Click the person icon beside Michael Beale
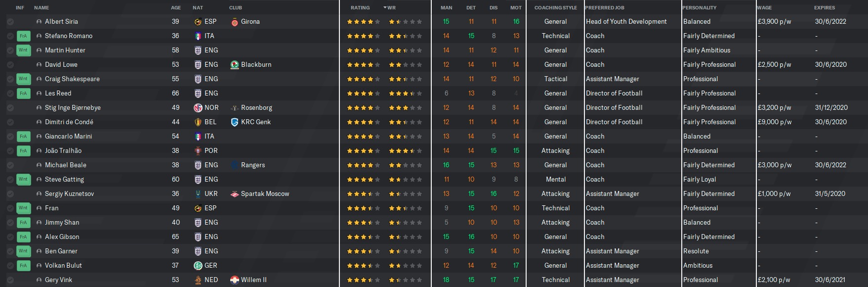This screenshot has height=287, width=868. 39,165
